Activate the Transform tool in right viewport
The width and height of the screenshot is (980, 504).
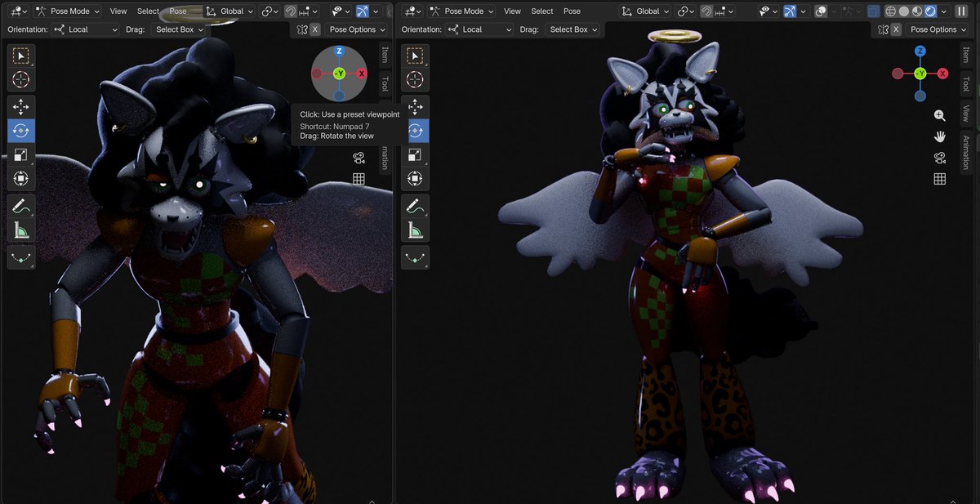415,178
